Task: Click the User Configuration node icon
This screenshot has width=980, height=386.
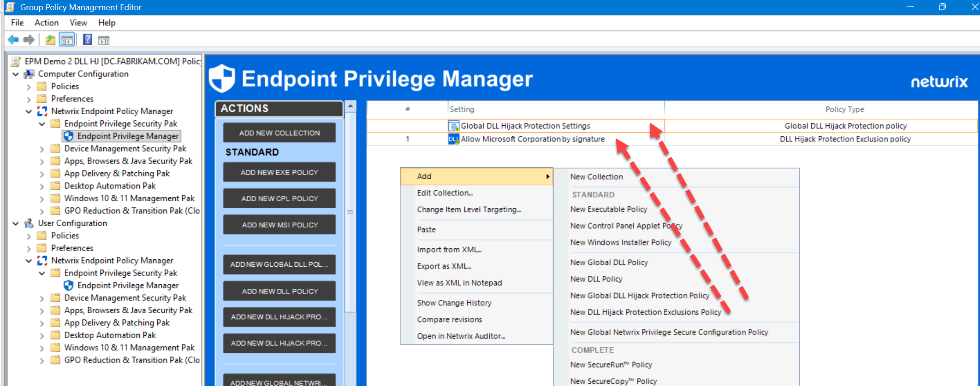Action: (x=29, y=223)
